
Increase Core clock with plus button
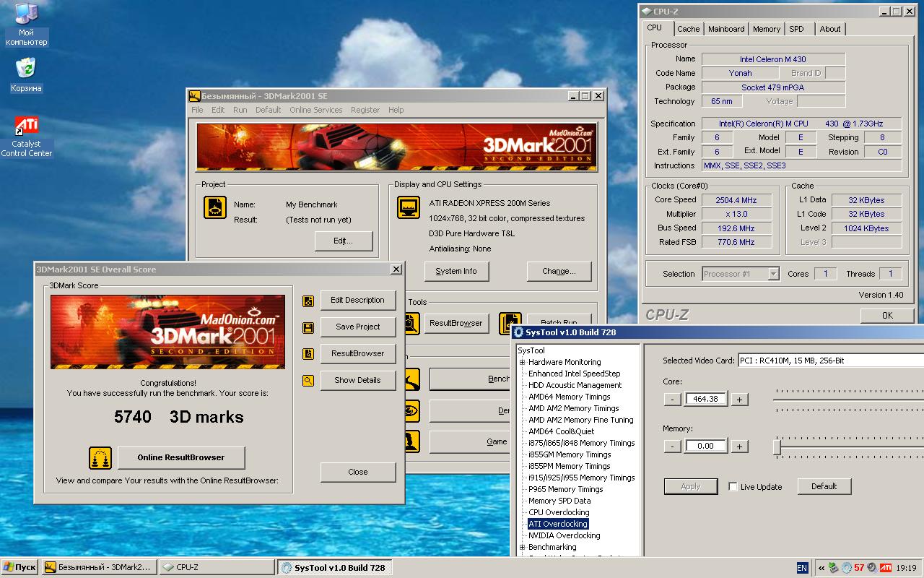point(739,400)
